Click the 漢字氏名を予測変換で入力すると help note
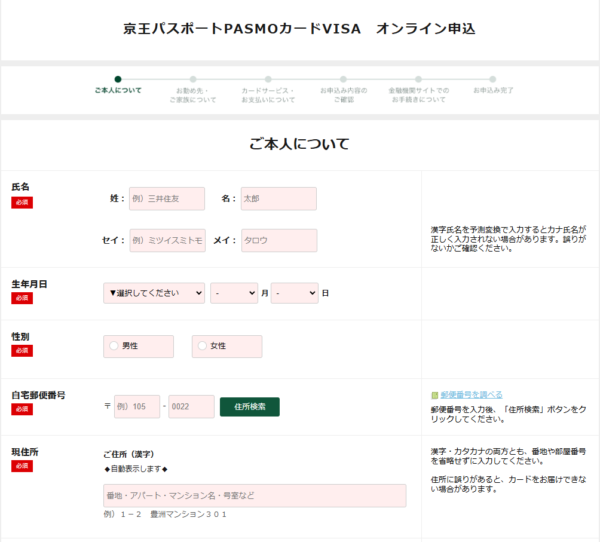600x542 pixels. (x=508, y=239)
